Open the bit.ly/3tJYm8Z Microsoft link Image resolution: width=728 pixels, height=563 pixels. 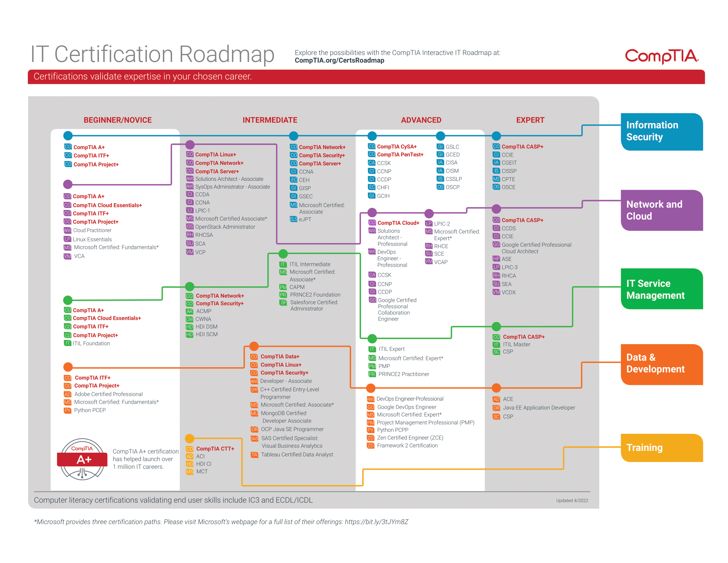(x=376, y=522)
